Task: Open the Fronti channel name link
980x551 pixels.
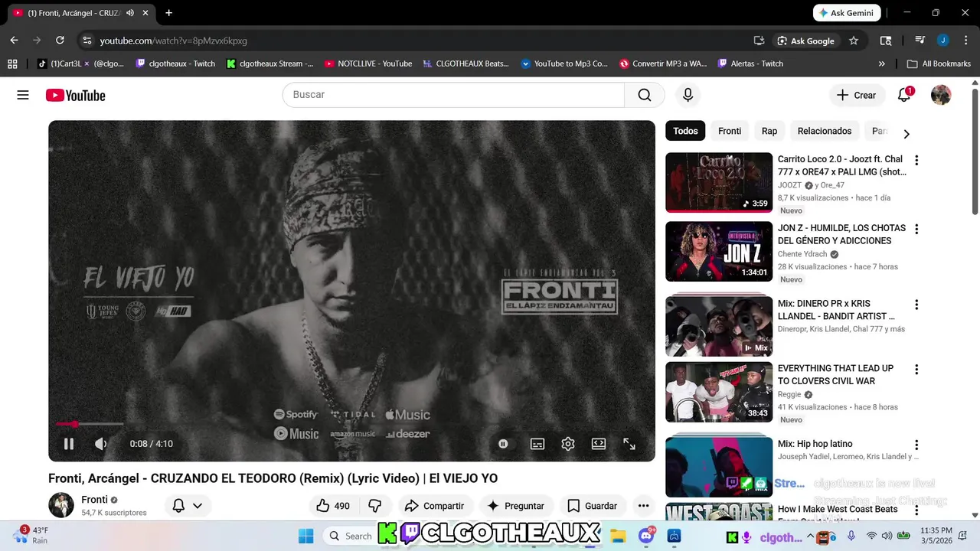Action: pos(94,500)
